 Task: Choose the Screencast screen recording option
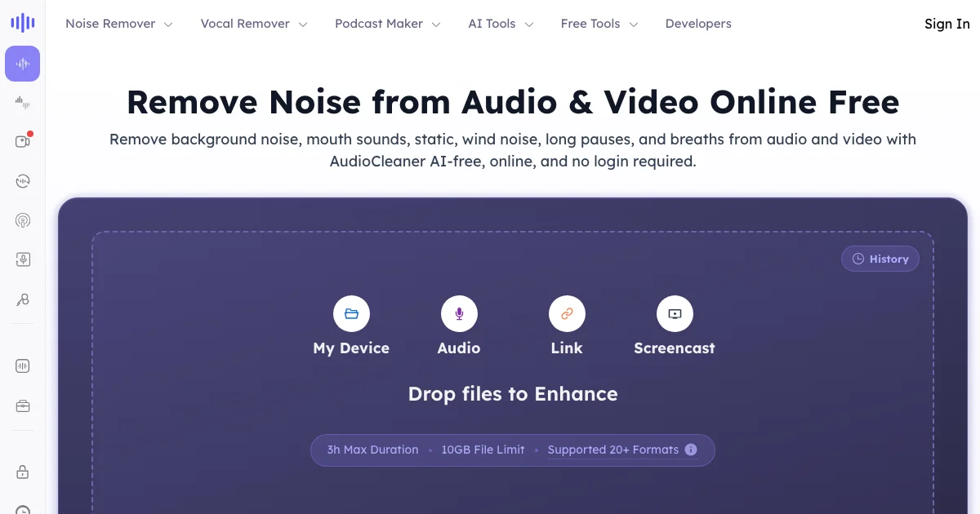pyautogui.click(x=675, y=326)
